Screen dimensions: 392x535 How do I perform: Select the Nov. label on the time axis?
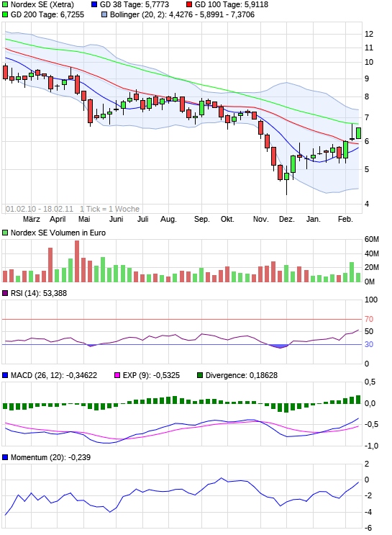(x=261, y=220)
